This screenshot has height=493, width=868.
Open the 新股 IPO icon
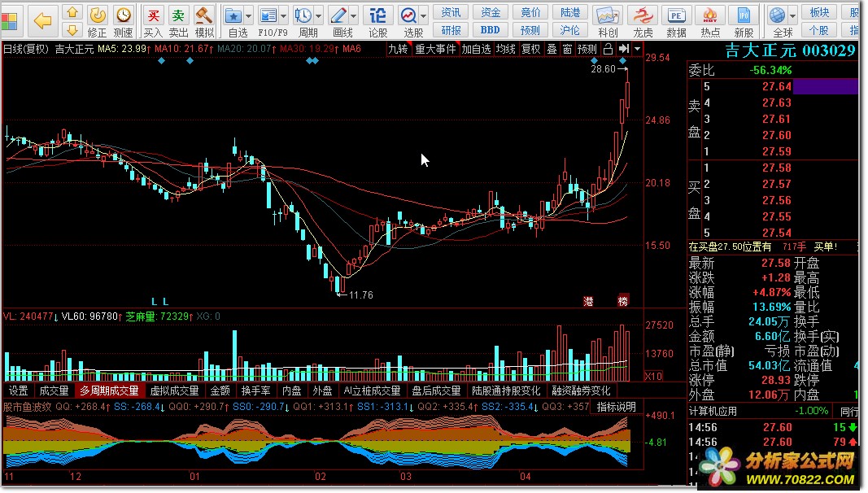click(744, 15)
